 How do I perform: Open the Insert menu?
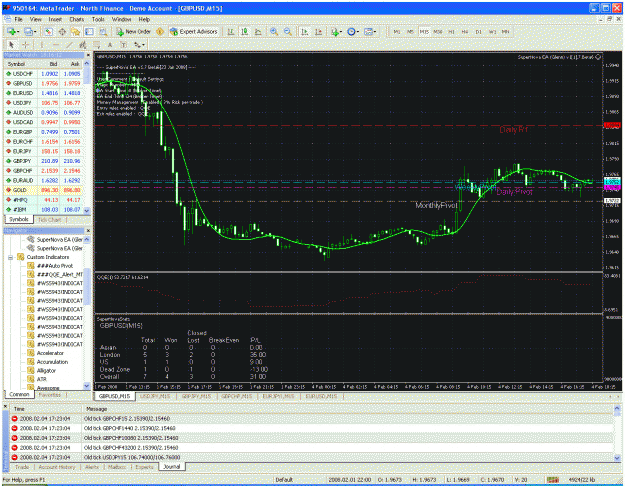(x=55, y=19)
